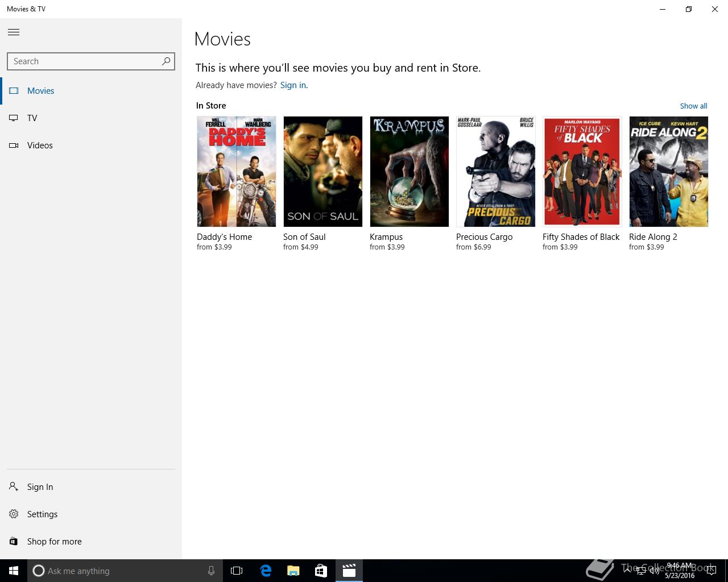This screenshot has width=728, height=582.
Task: Minimize the Movies & TV window
Action: click(663, 9)
